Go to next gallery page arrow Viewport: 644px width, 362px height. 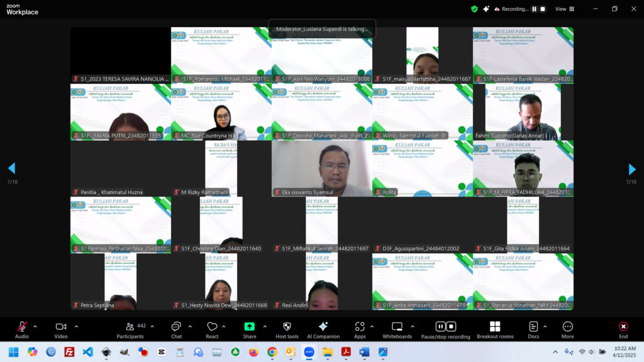pos(632,169)
